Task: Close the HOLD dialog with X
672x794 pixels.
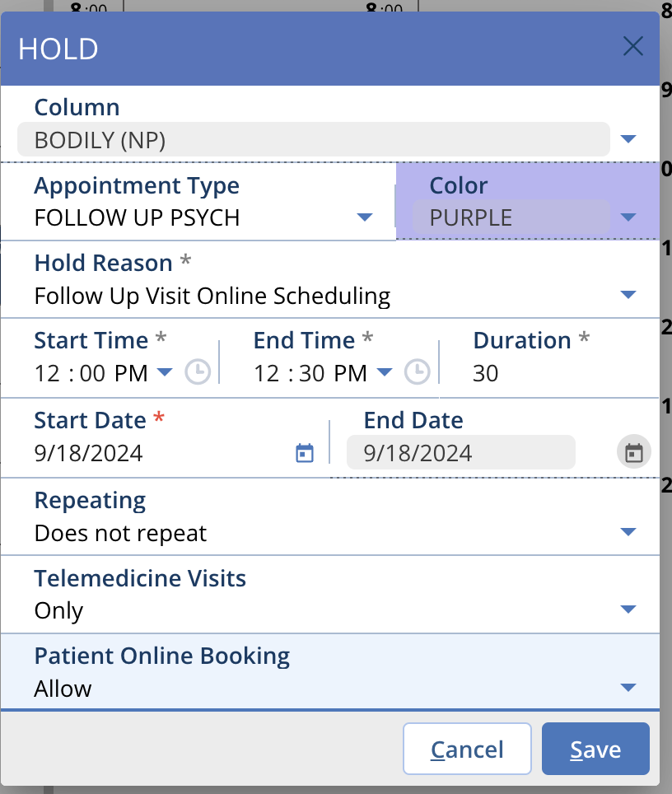Action: point(632,46)
